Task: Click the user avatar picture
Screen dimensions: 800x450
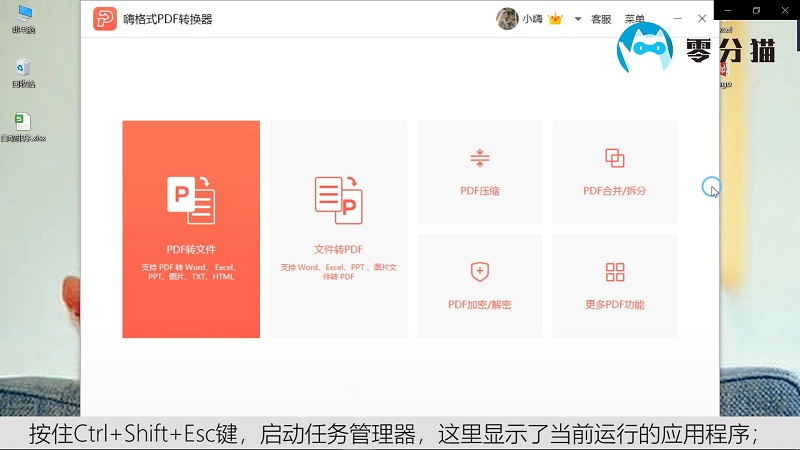Action: point(507,19)
